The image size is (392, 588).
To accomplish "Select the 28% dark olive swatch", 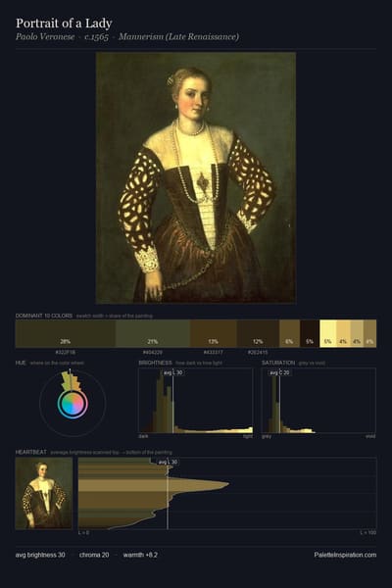I will tap(66, 334).
